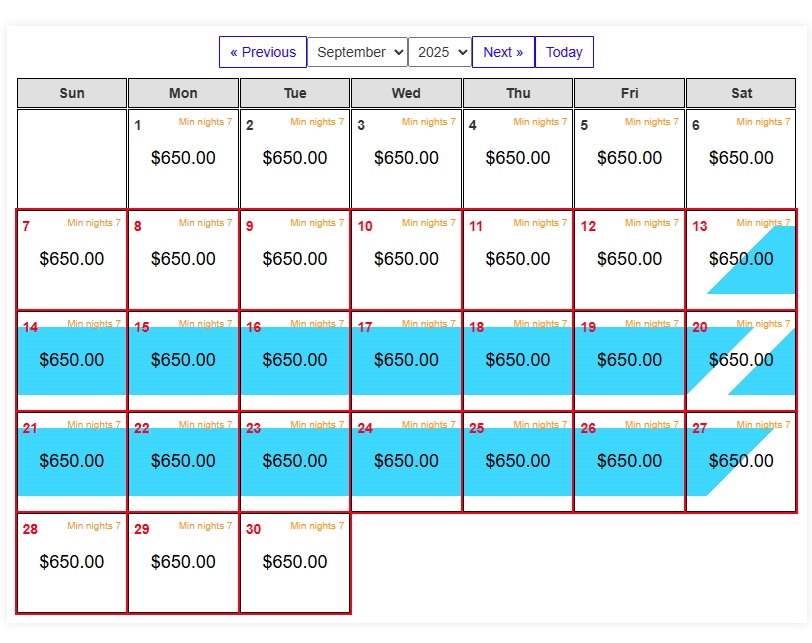The width and height of the screenshot is (812, 643).
Task: Go to the Next » month
Action: 503,52
